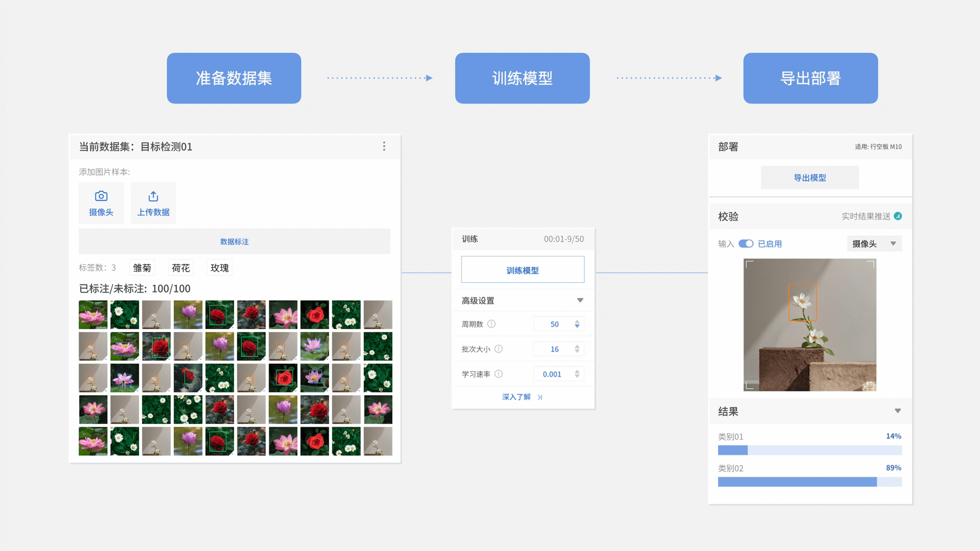Click the camera capture icon
Screen dimensions: 980x551
click(101, 196)
